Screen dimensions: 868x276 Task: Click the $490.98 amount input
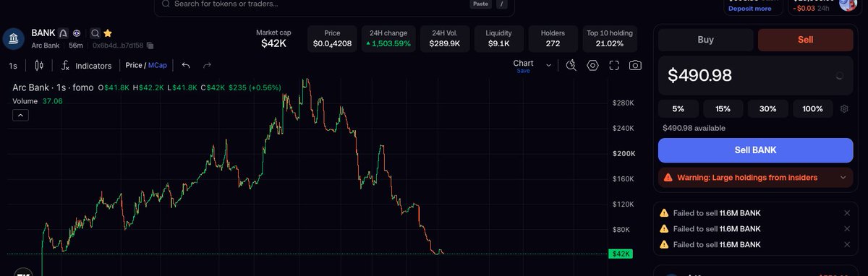click(755, 75)
